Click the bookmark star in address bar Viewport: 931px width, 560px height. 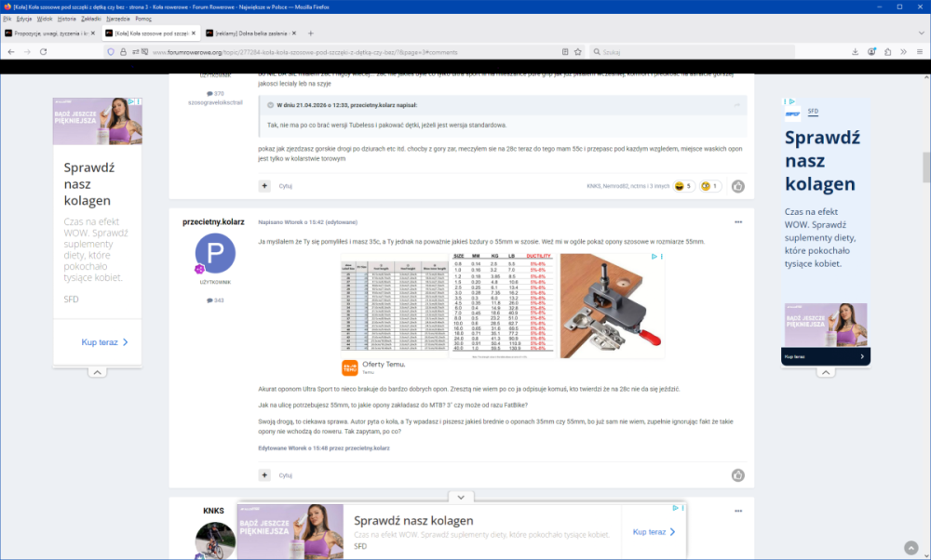[x=578, y=51]
